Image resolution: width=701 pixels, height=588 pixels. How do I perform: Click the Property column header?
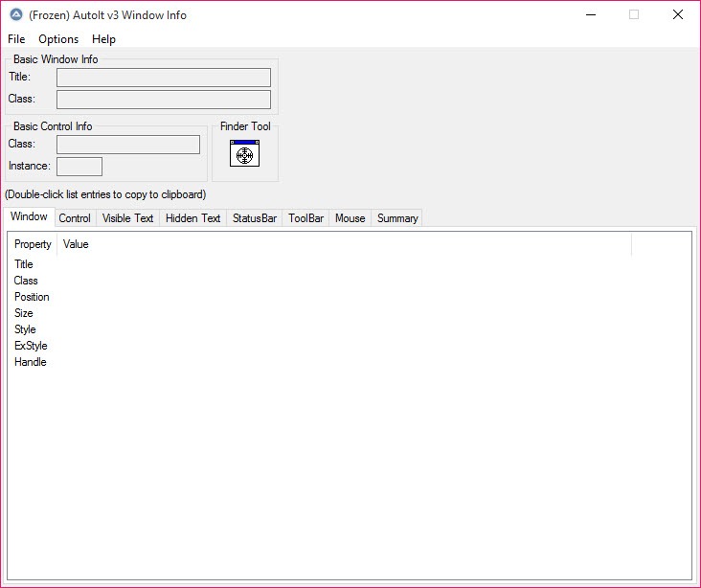(33, 244)
